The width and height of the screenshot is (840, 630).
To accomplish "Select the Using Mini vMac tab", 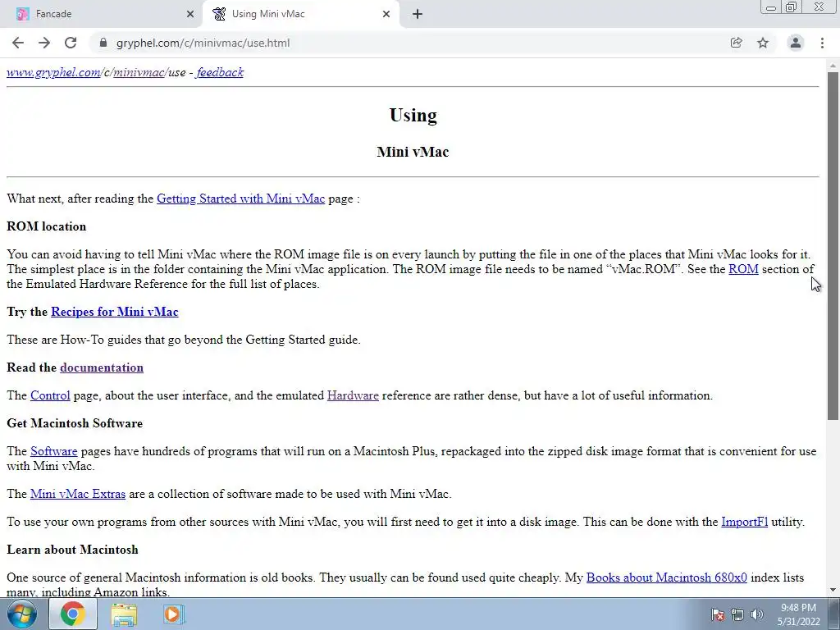I will click(302, 14).
